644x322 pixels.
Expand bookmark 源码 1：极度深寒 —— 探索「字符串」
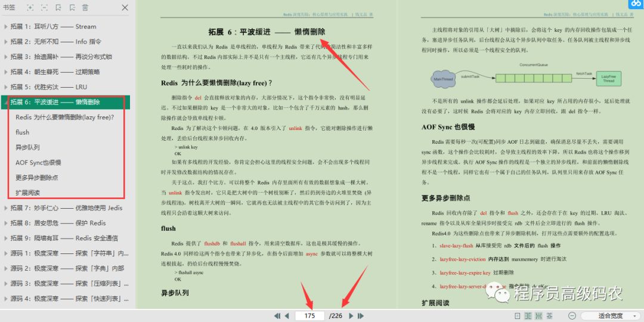click(5, 253)
